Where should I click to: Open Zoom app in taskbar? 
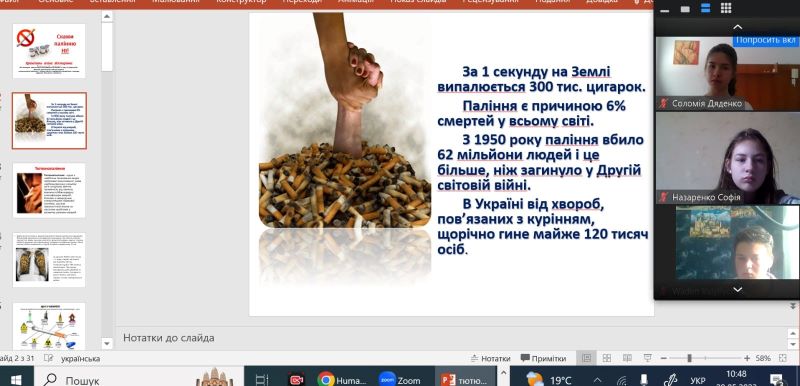click(x=400, y=379)
